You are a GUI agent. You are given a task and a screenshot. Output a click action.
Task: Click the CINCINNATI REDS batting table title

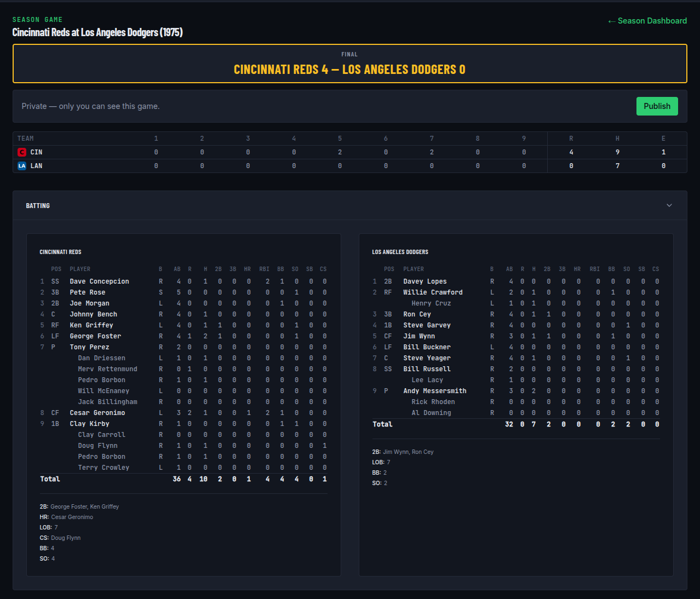pos(60,252)
